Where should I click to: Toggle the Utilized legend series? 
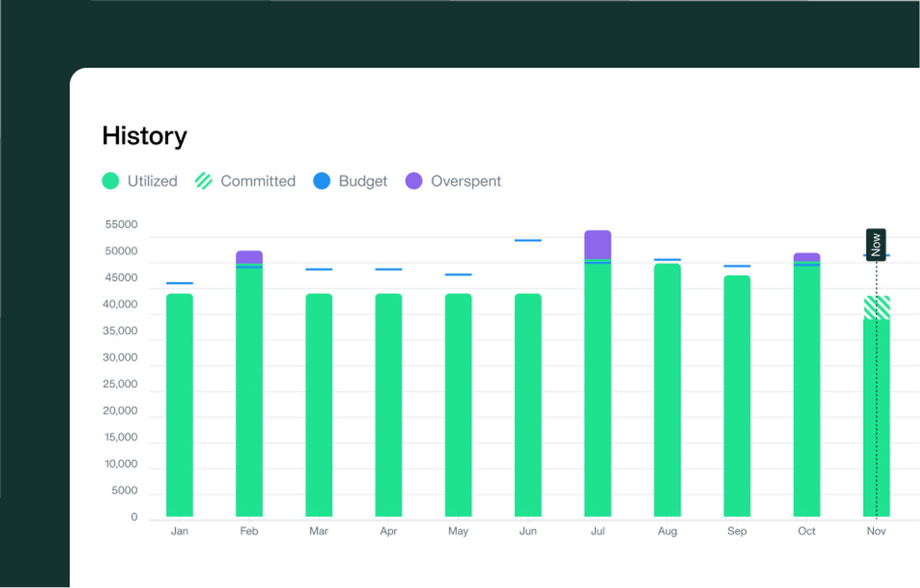click(x=140, y=181)
